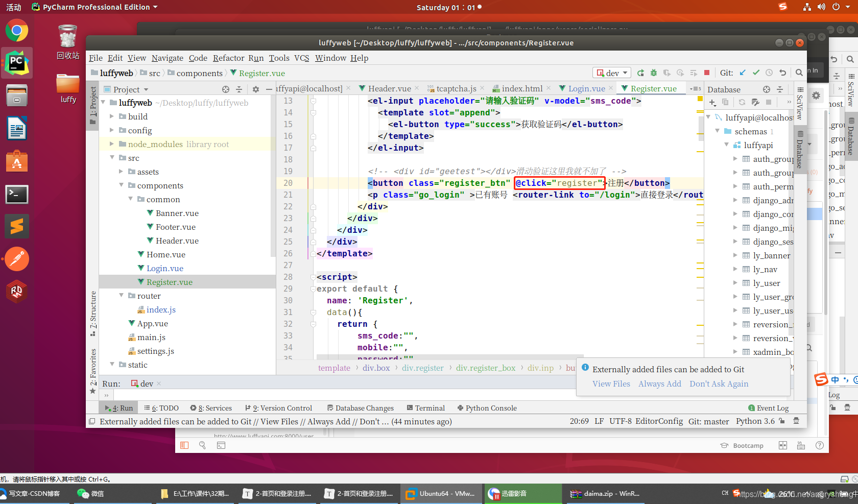858x504 pixels.
Task: Rerun the dev configuration
Action: tap(640, 73)
